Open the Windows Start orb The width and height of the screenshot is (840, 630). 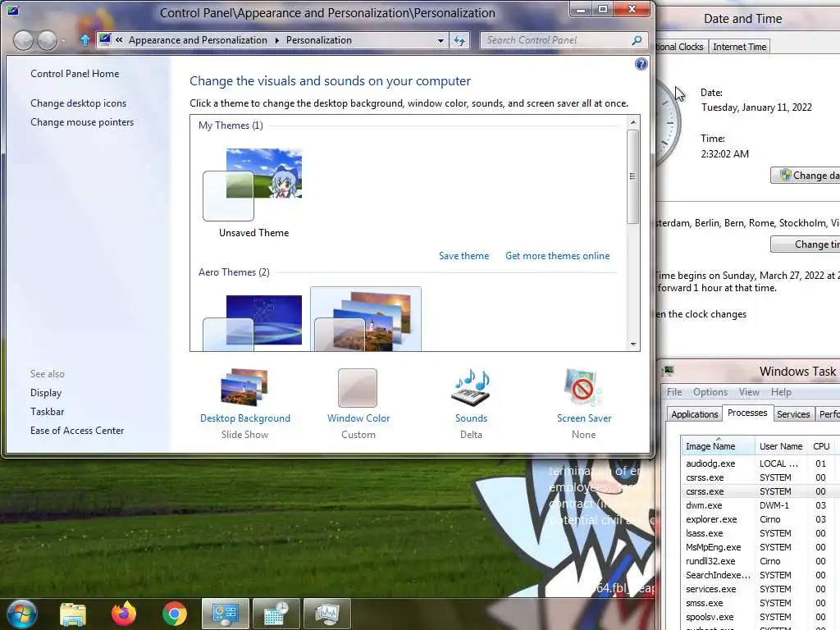click(x=21, y=614)
